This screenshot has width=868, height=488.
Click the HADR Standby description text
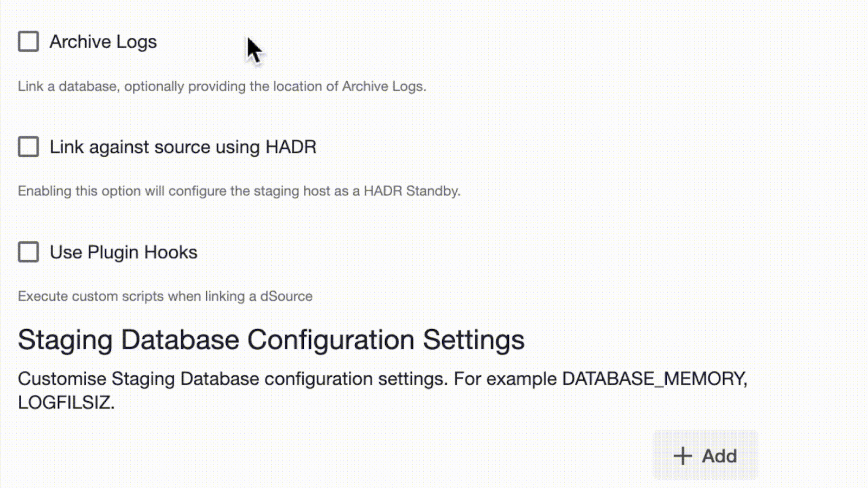[239, 191]
